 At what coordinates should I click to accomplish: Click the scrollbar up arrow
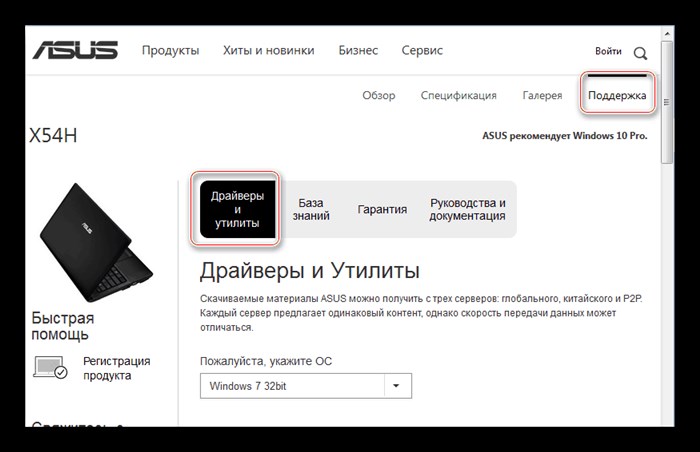tap(667, 34)
